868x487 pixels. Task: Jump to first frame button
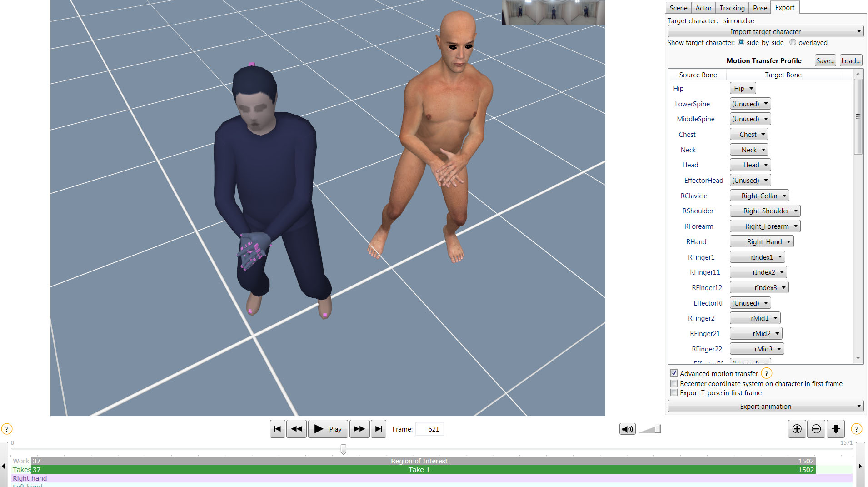[277, 429]
